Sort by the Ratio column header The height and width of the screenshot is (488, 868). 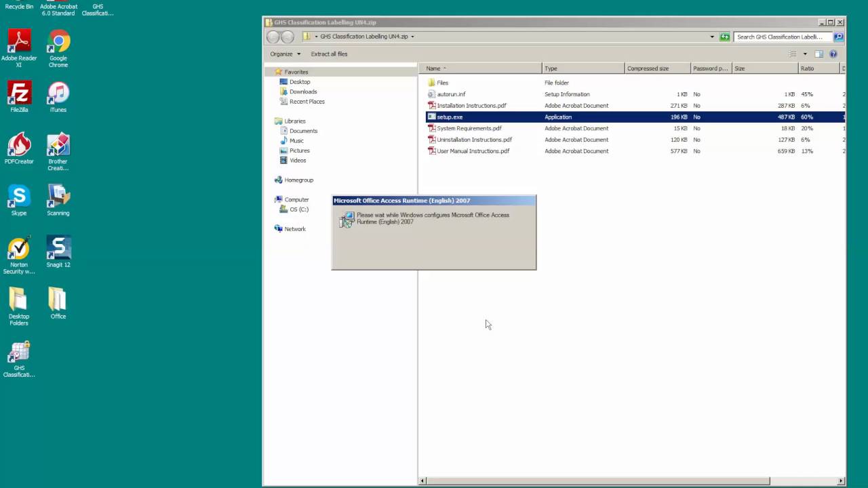point(819,68)
